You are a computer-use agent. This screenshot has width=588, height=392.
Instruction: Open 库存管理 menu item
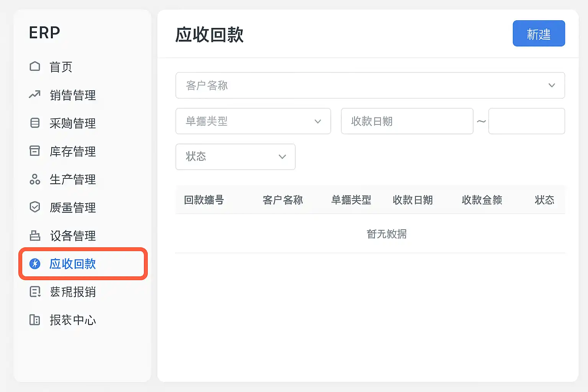pyautogui.click(x=73, y=151)
